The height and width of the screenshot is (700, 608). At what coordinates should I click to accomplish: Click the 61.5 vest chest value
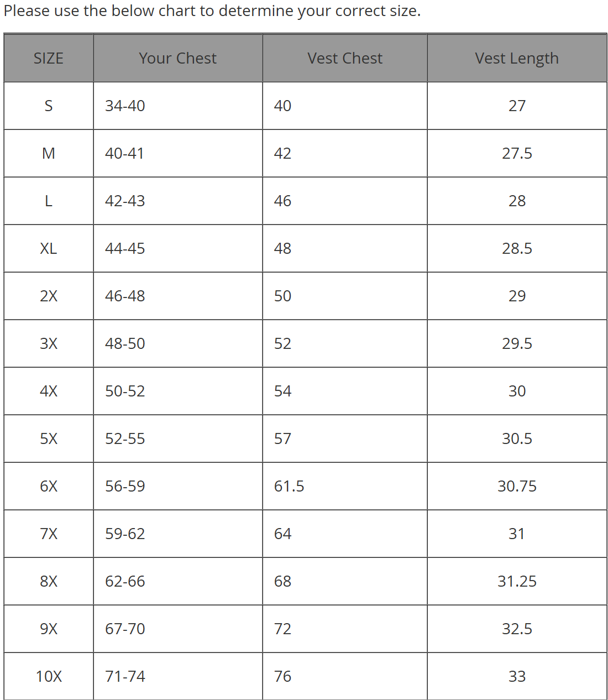289,486
